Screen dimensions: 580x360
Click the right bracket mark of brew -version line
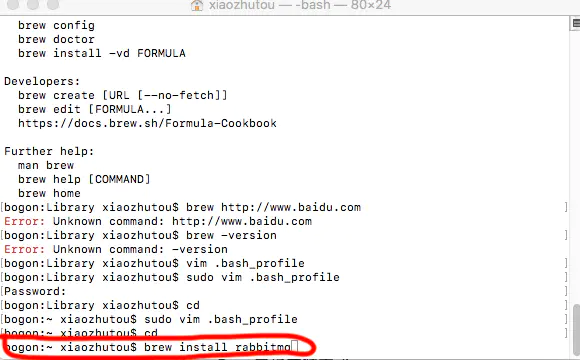click(x=566, y=235)
